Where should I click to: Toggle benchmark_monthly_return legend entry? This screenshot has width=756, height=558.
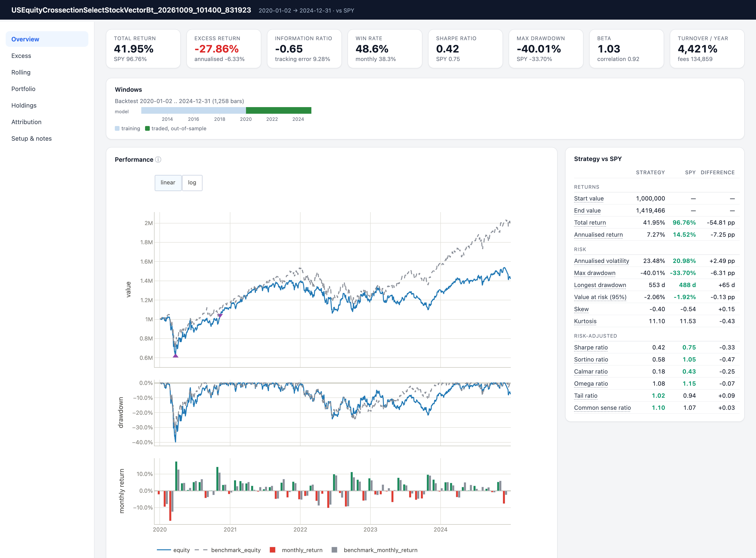click(375, 550)
